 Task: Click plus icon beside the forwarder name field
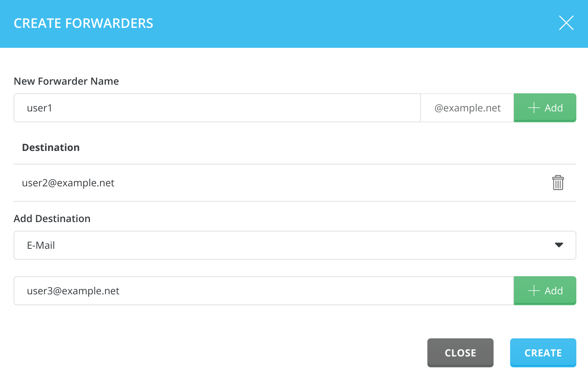click(x=534, y=108)
